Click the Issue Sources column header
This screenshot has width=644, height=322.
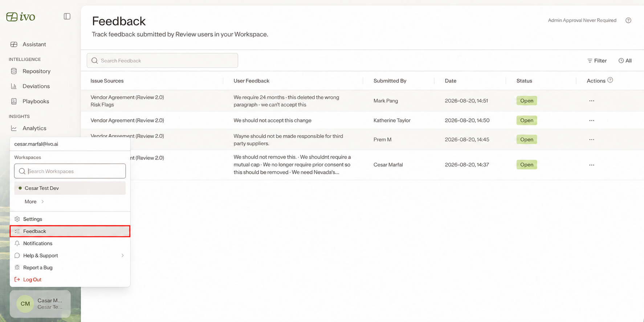pos(107,81)
